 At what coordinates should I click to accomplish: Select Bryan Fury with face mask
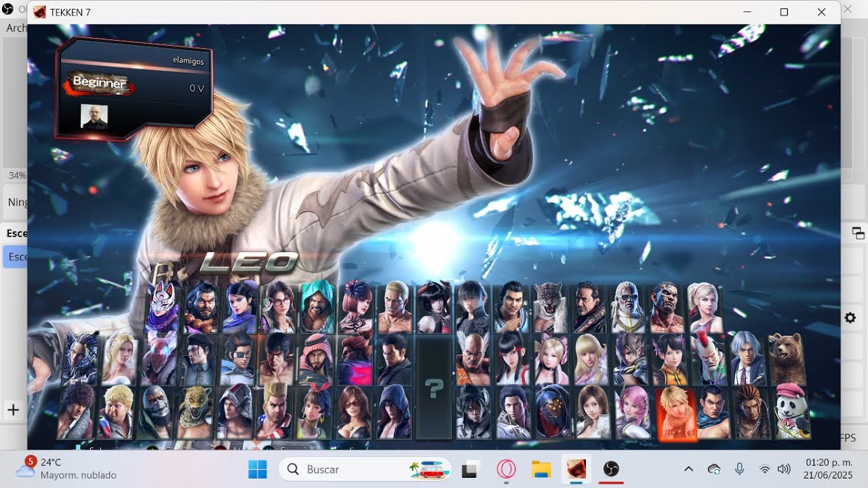click(x=156, y=412)
